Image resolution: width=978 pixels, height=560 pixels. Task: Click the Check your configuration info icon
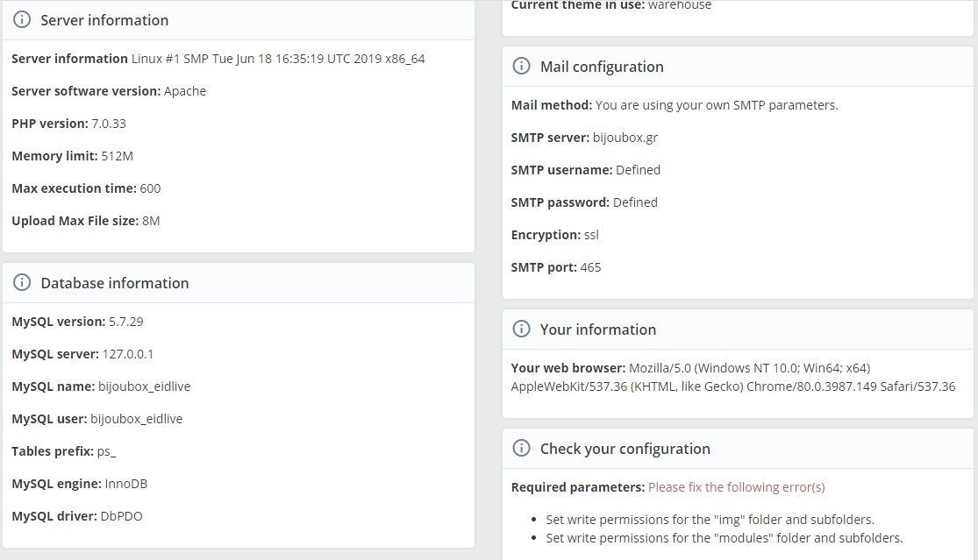(x=521, y=449)
